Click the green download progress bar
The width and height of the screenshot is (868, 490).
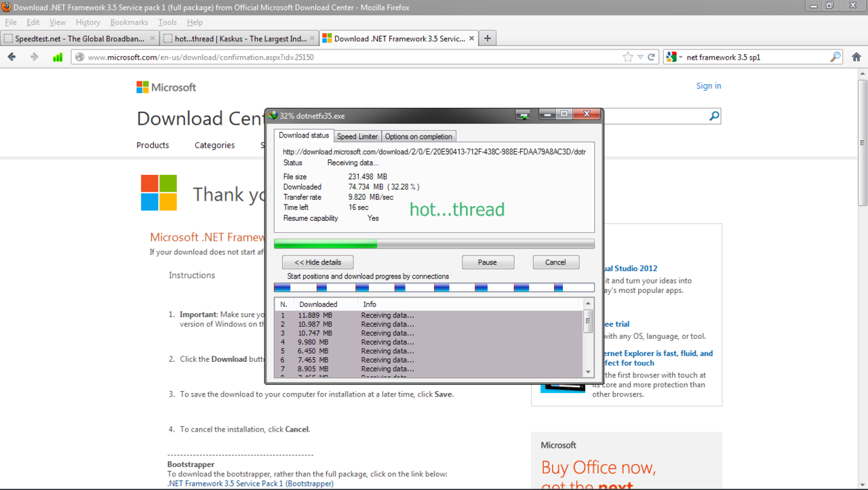tap(434, 244)
